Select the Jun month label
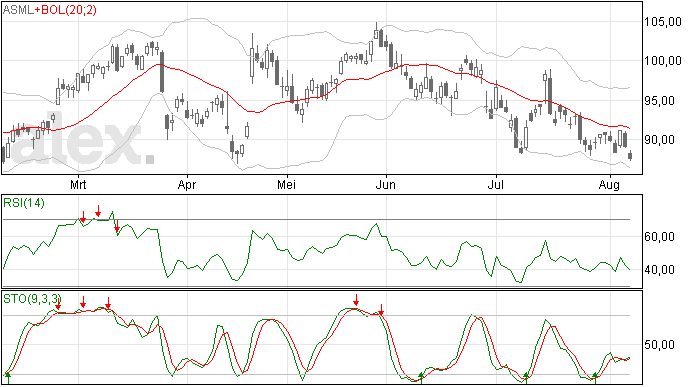This screenshot has width=690, height=387. point(385,184)
